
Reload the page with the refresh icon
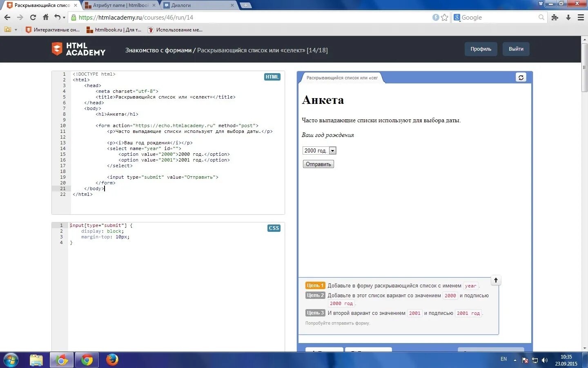click(x=33, y=17)
